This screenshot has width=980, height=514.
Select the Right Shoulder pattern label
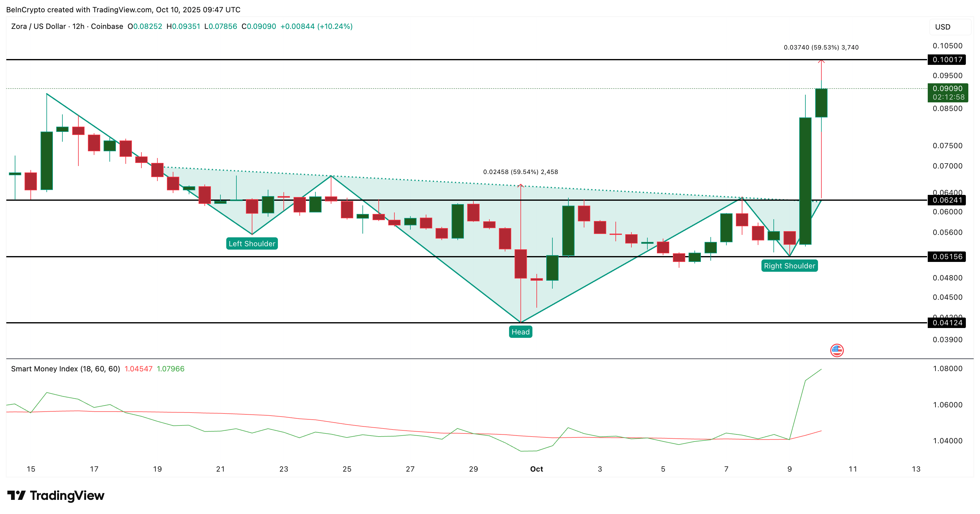pos(789,266)
